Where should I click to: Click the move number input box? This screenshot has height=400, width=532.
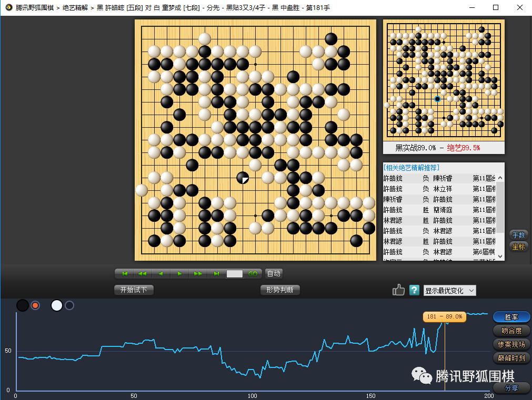click(x=235, y=274)
